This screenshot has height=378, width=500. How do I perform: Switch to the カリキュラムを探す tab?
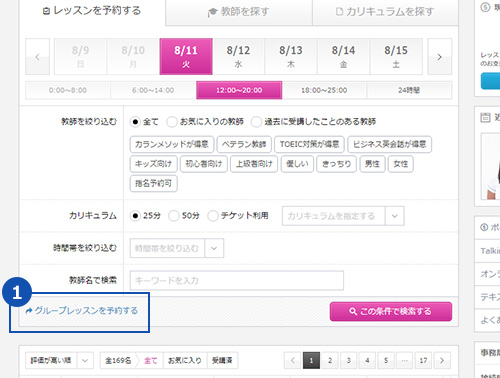click(385, 12)
